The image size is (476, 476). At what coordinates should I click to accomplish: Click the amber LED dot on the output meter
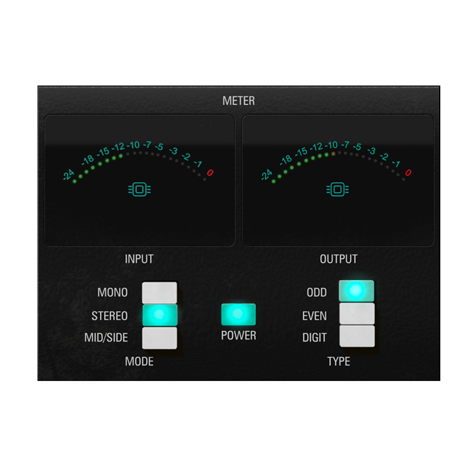[333, 154]
